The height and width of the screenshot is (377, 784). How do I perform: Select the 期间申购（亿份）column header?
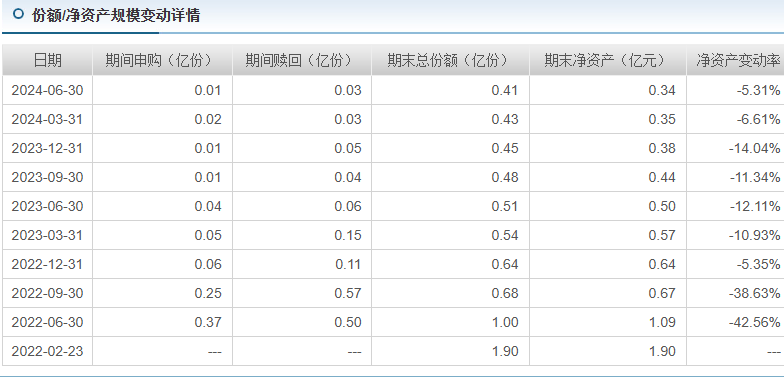click(162, 60)
